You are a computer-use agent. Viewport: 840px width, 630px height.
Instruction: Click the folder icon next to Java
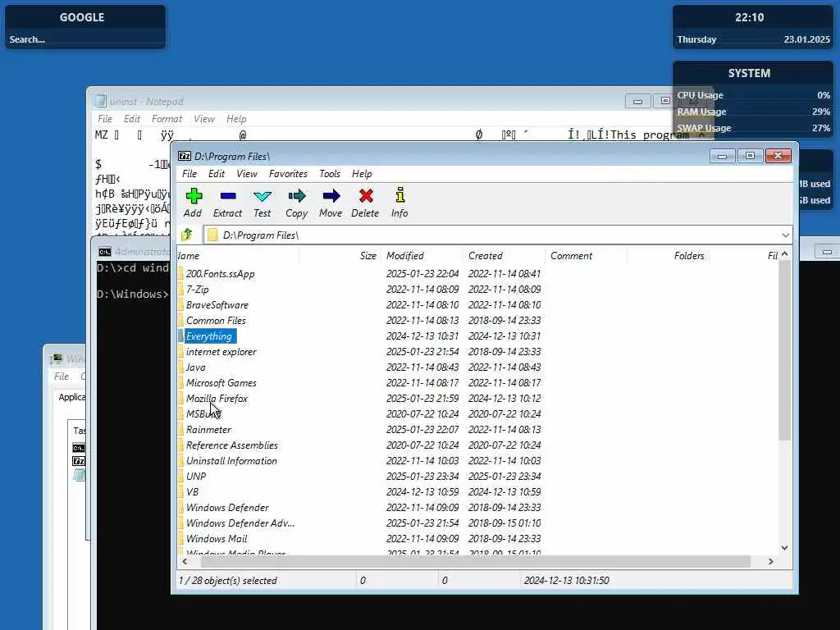click(x=180, y=367)
